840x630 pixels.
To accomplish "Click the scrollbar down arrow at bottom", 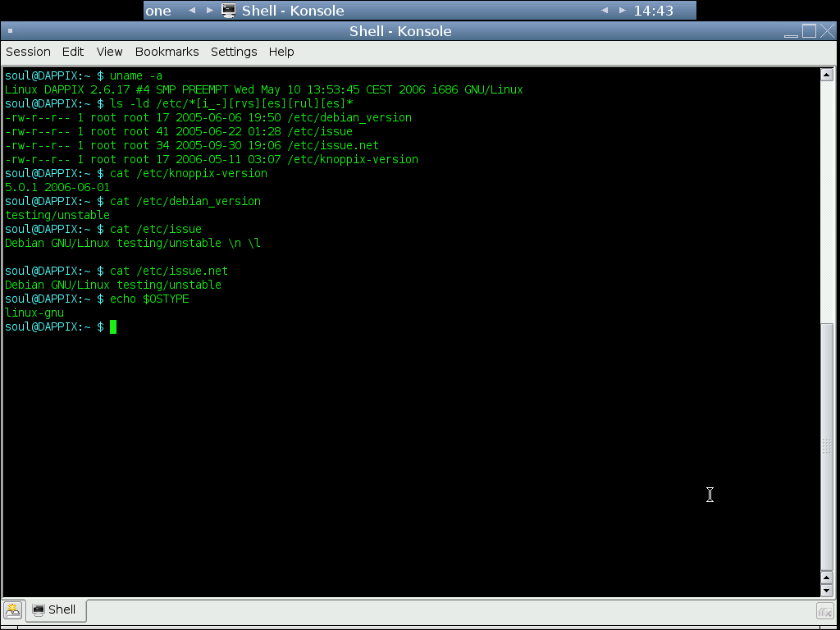I will coord(827,591).
